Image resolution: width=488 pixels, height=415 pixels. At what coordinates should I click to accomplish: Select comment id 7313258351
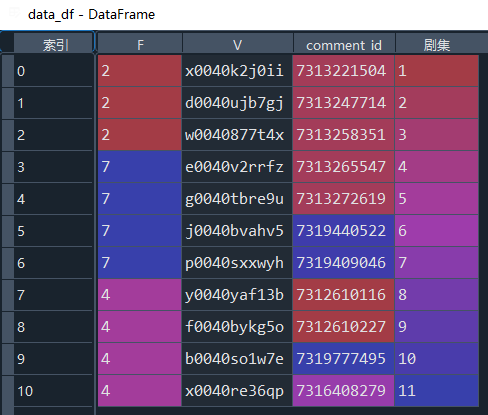click(344, 135)
